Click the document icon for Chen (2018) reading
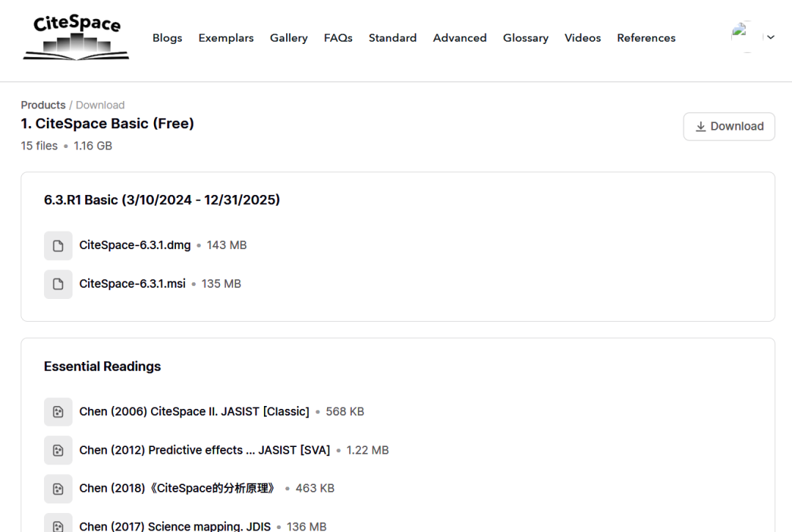This screenshot has width=792, height=532. (x=58, y=488)
